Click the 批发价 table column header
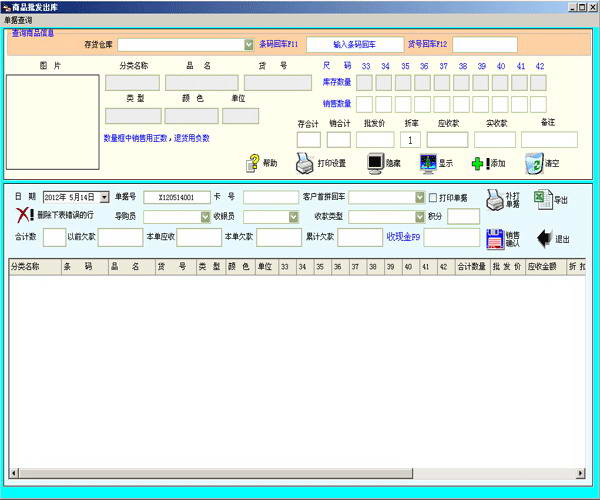Screen dimensions: 600x500 pyautogui.click(x=507, y=267)
